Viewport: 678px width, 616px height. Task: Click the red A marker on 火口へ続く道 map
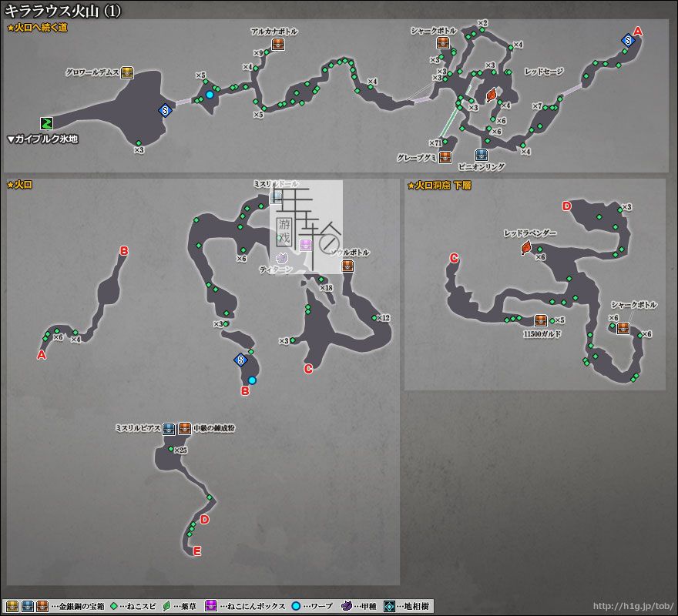637,31
